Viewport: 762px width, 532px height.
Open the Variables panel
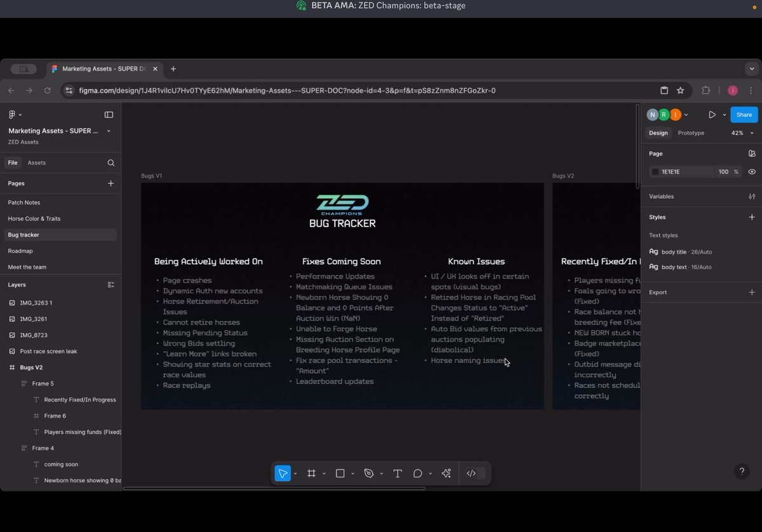tap(752, 196)
